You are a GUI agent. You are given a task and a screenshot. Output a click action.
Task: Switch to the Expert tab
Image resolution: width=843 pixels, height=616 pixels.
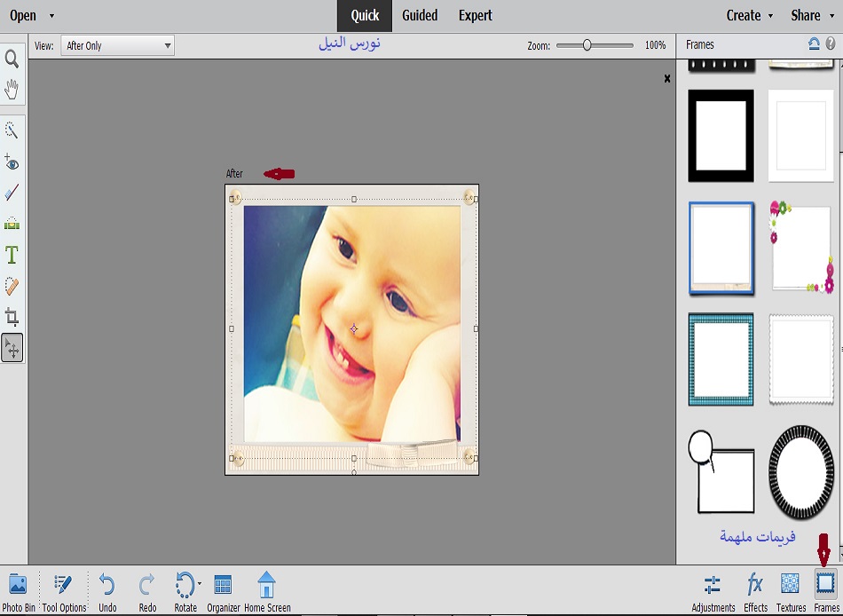[x=476, y=15]
